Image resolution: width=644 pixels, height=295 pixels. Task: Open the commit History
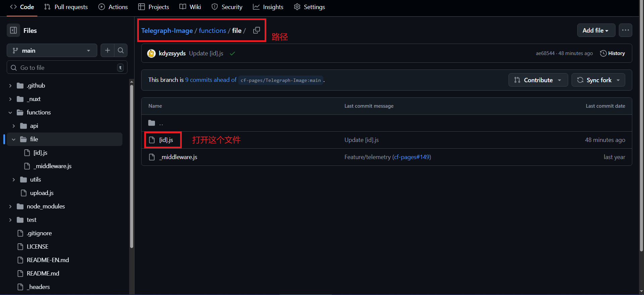pos(612,53)
